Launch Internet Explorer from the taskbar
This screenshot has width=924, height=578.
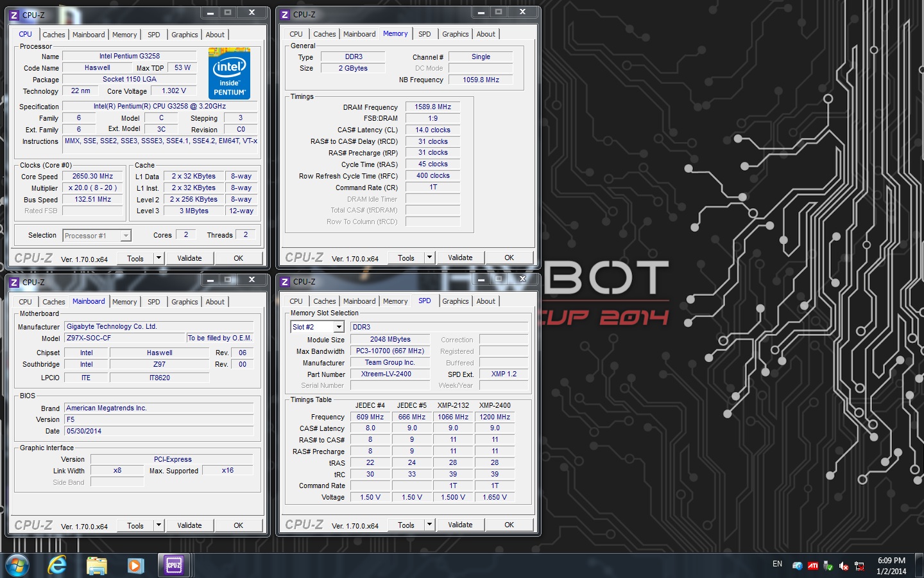pos(57,565)
